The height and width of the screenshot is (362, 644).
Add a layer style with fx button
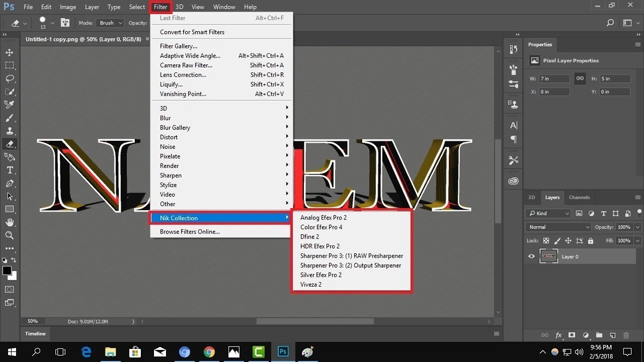pyautogui.click(x=558, y=335)
